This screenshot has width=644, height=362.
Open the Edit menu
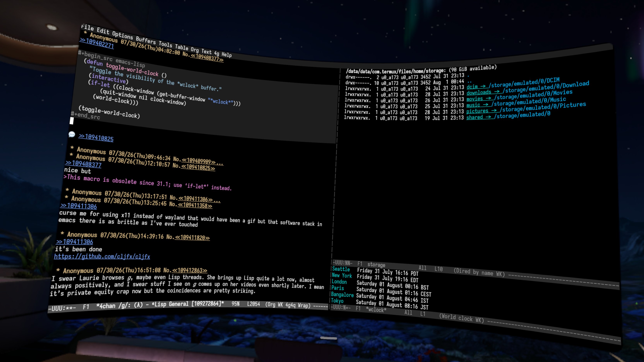click(x=103, y=31)
